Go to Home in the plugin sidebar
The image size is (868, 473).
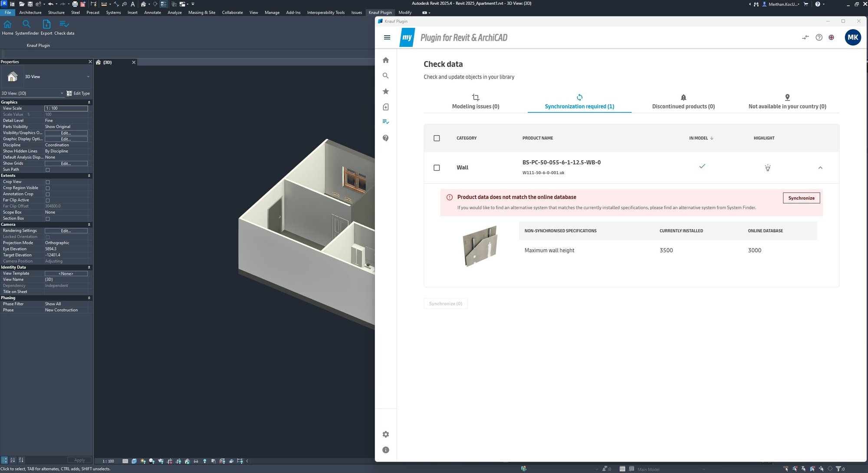[x=386, y=60]
